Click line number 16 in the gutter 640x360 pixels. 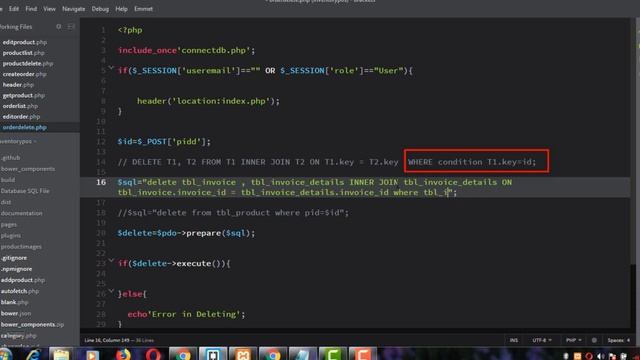pyautogui.click(x=101, y=182)
